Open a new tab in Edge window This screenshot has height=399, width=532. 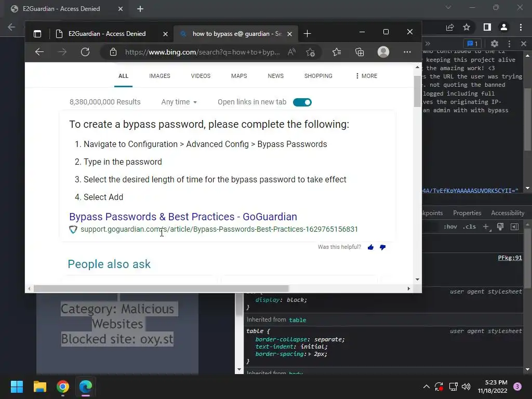coord(307,34)
